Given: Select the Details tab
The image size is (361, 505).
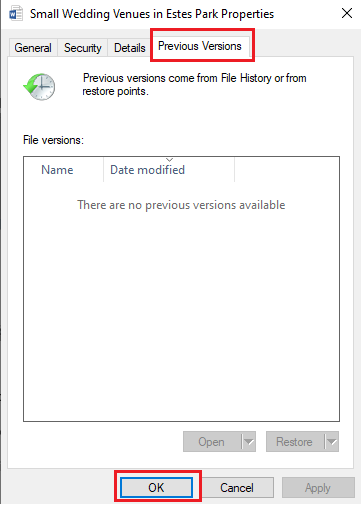Looking at the screenshot, I should point(129,48).
